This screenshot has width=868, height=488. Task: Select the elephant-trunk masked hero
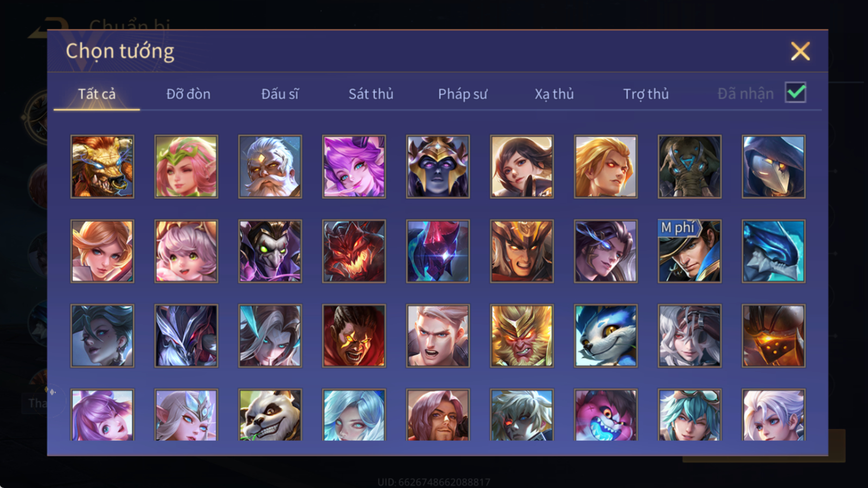(690, 166)
